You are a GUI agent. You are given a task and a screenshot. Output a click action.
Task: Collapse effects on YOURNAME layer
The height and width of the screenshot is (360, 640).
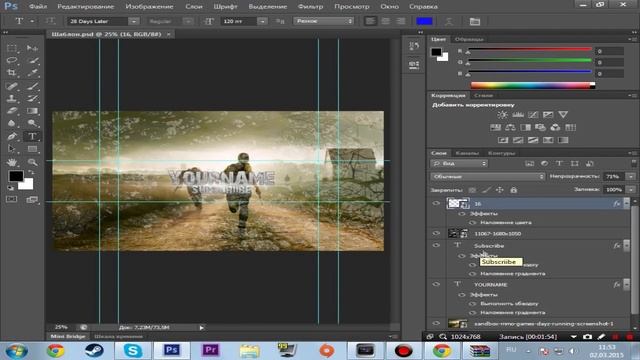pyautogui.click(x=627, y=284)
